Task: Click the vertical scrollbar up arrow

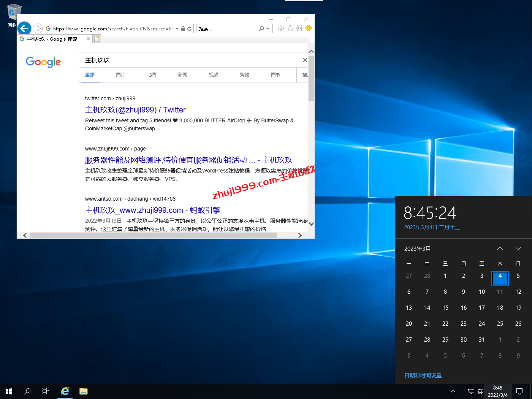Action: (312, 52)
